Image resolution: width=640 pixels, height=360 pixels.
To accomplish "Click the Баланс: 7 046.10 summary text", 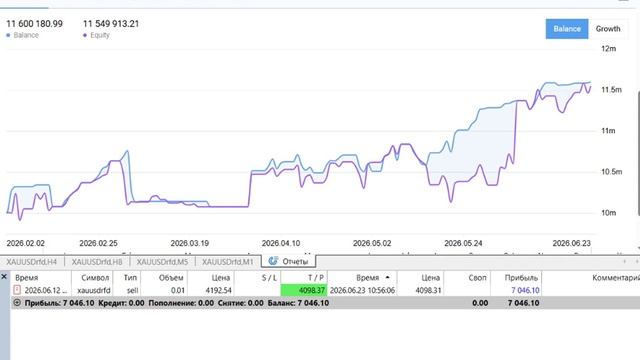I will tap(298, 303).
